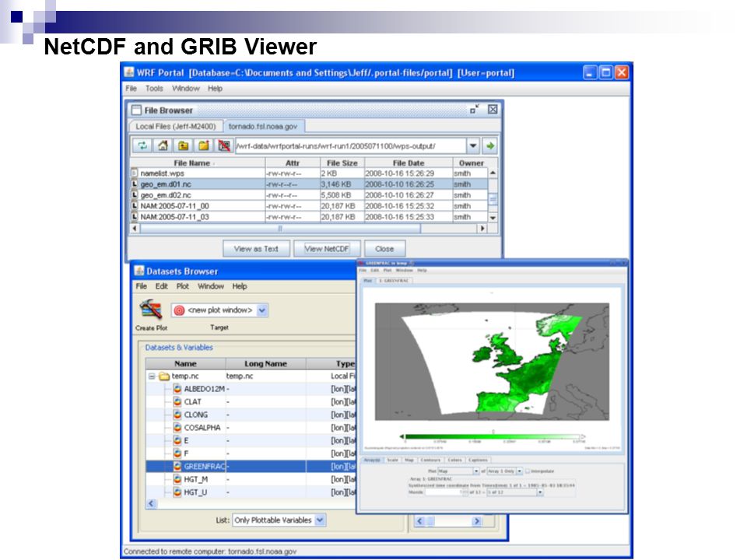This screenshot has width=747, height=560.
Task: Open the Plot type Map dropdown
Action: (476, 471)
